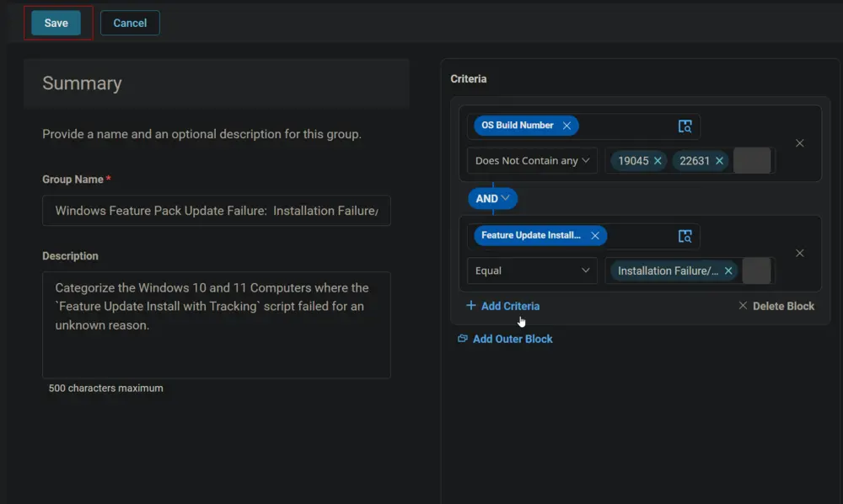Image resolution: width=843 pixels, height=504 pixels.
Task: Click the value input after 22631 chip
Action: [x=752, y=161]
